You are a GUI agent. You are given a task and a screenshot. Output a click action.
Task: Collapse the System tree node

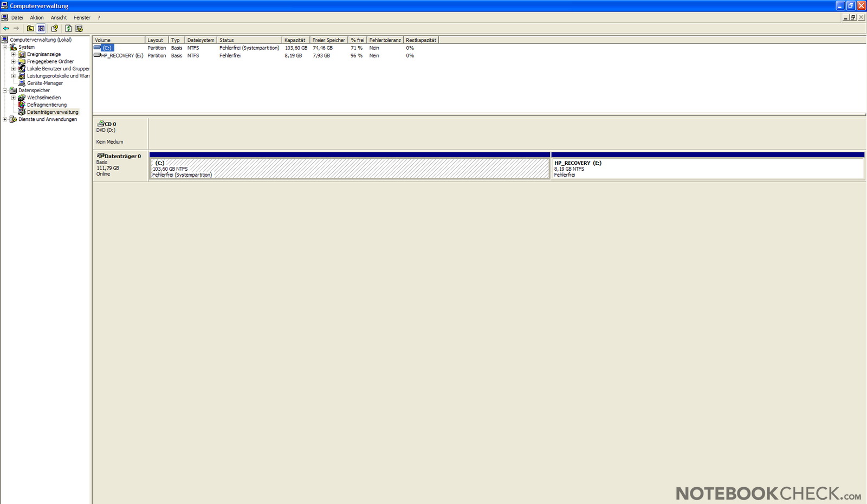(5, 47)
